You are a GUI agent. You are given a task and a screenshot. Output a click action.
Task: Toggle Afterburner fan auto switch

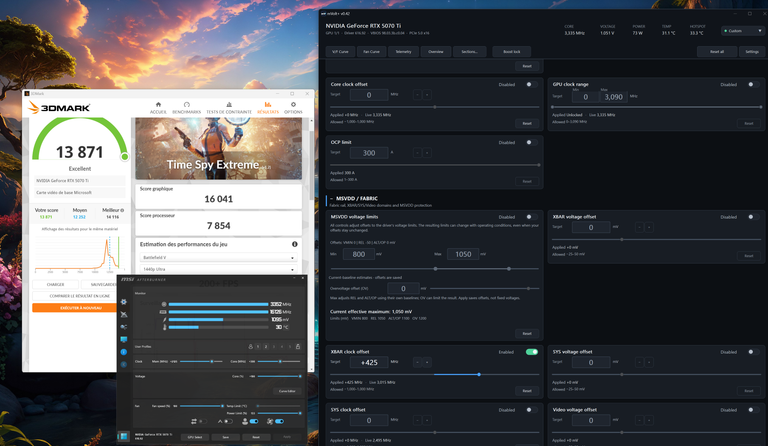[279, 421]
